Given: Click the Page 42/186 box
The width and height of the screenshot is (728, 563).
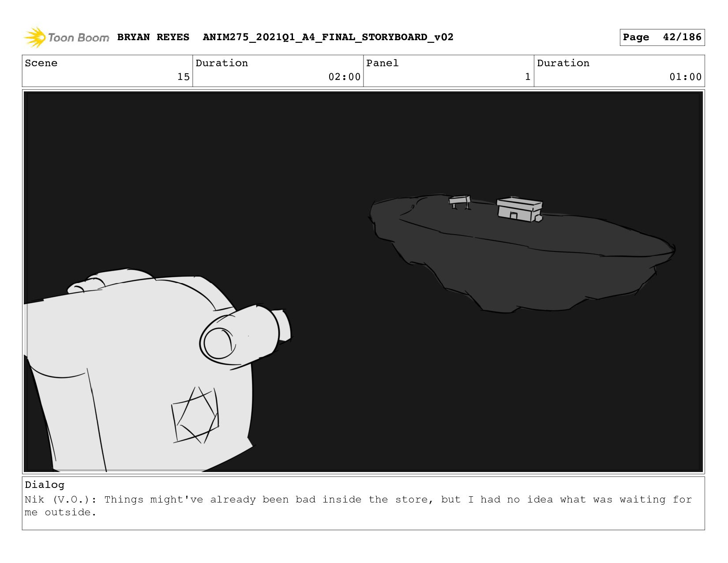Looking at the screenshot, I should [662, 37].
